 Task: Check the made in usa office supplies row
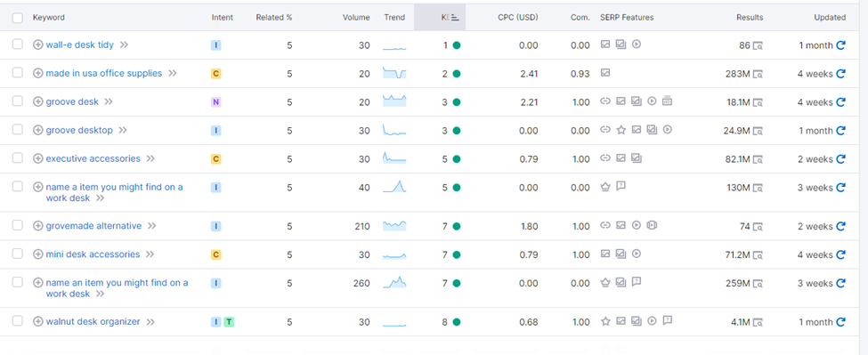point(18,72)
